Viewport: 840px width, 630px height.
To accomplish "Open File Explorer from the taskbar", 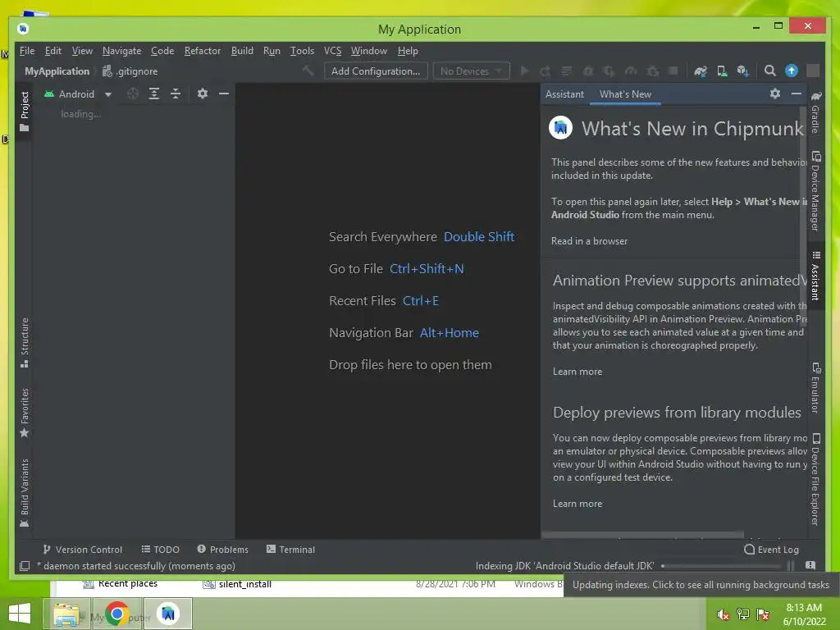I will click(67, 614).
